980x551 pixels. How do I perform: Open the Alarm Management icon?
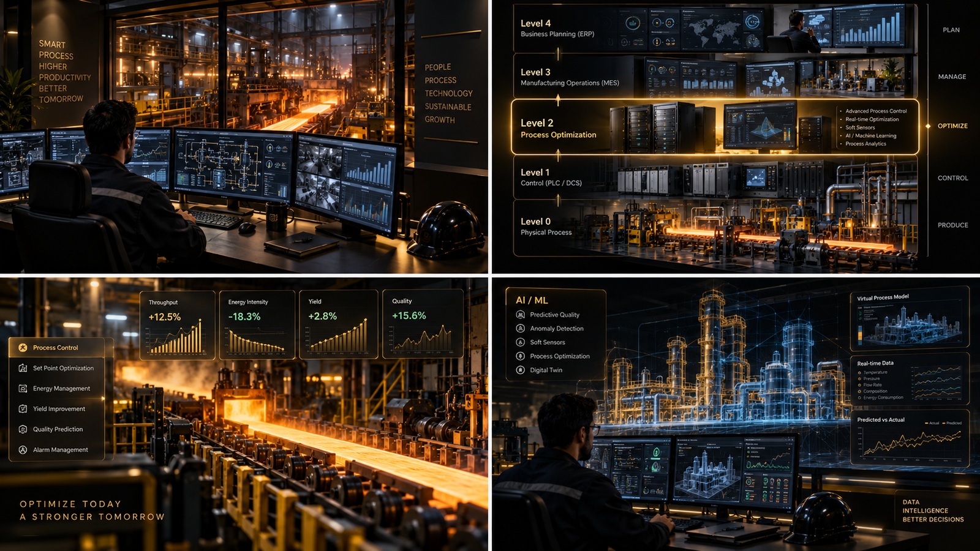coord(23,449)
